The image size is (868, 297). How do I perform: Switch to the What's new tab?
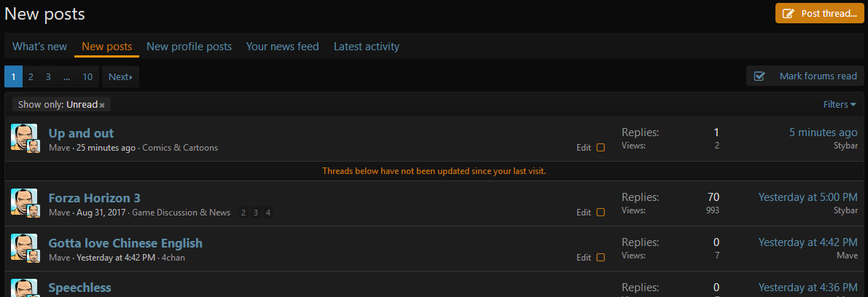point(40,47)
